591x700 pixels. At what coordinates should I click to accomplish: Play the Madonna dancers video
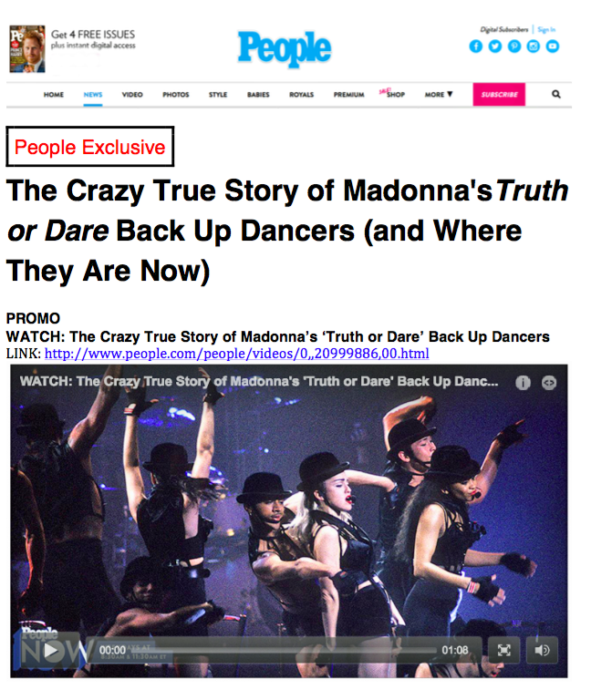[51, 651]
